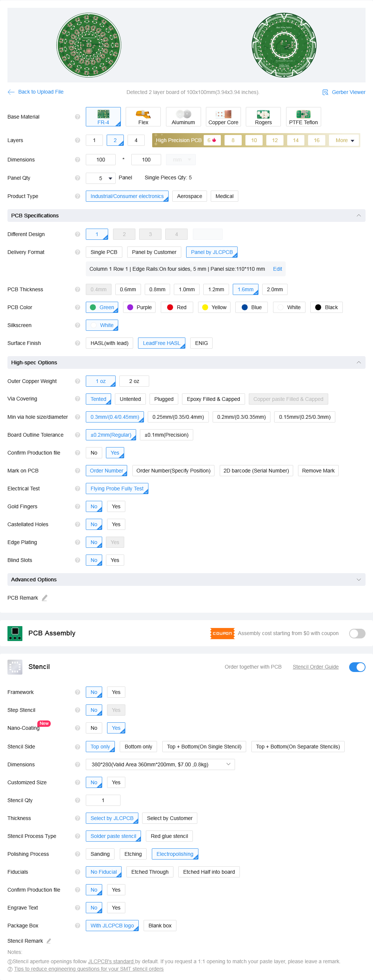This screenshot has height=980, width=373.
Task: Open the More layers dropdown
Action: 344,140
